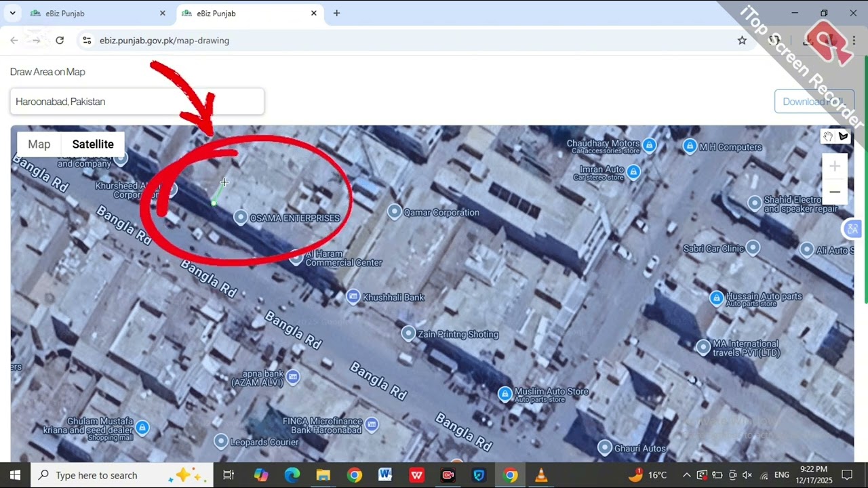This screenshot has width=868, height=488.
Task: Click the Muslim Auto Store map marker
Action: (505, 394)
